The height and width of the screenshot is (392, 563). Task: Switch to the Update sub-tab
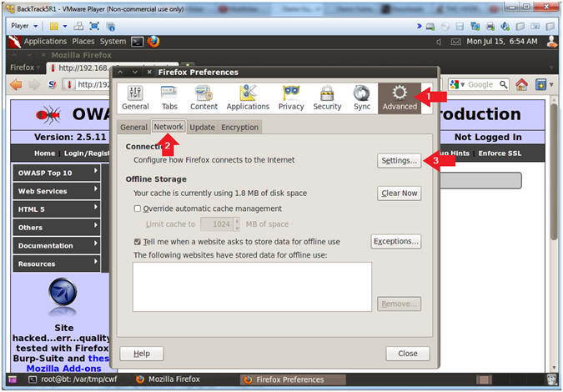coord(202,127)
